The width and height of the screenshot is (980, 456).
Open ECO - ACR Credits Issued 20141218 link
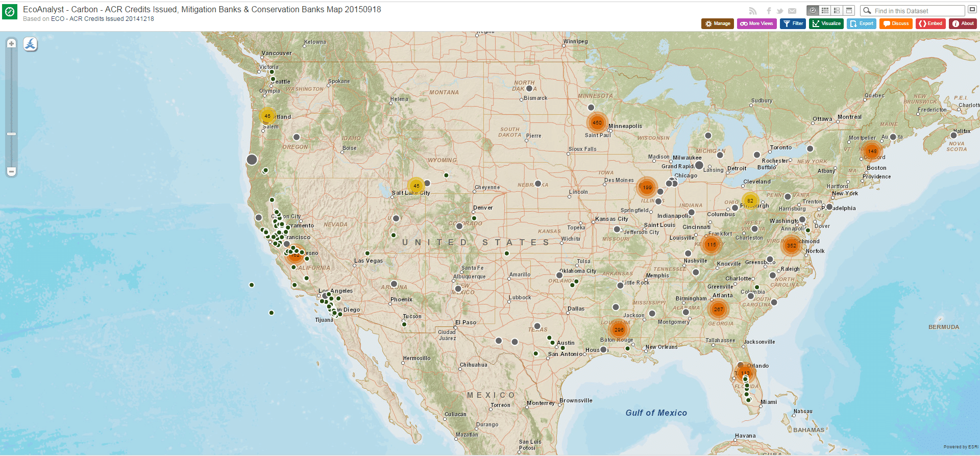tap(102, 19)
